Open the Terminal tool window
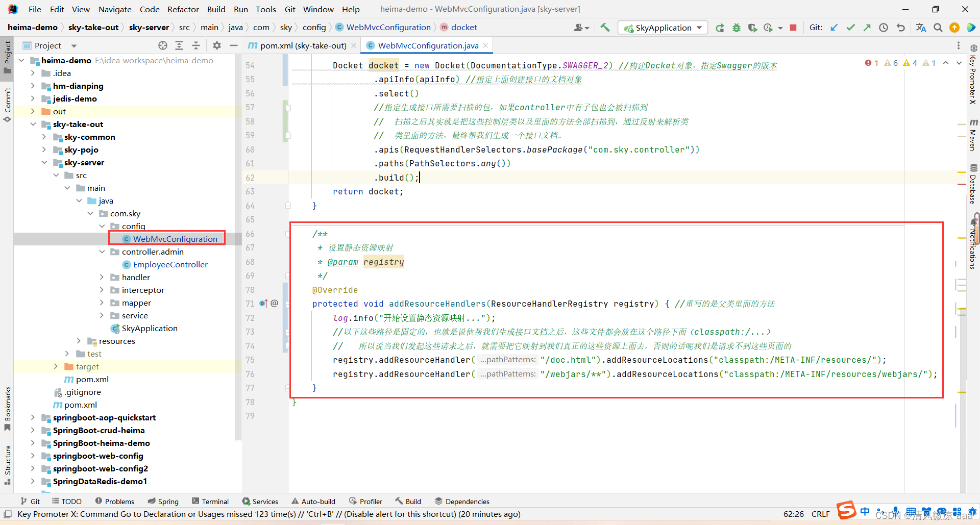980x525 pixels. 210,502
